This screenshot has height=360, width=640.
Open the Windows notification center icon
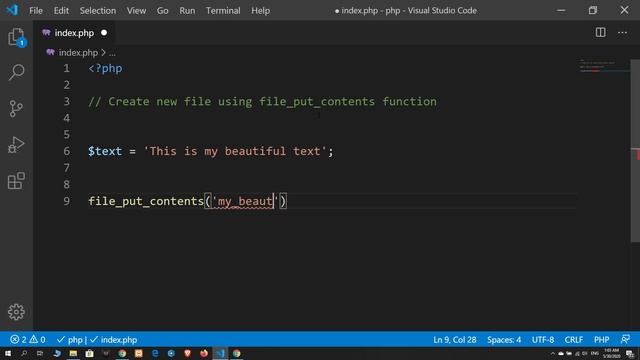click(x=630, y=353)
